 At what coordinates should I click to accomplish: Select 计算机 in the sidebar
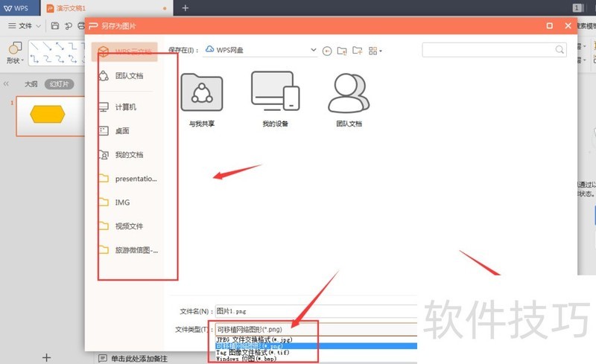point(124,107)
